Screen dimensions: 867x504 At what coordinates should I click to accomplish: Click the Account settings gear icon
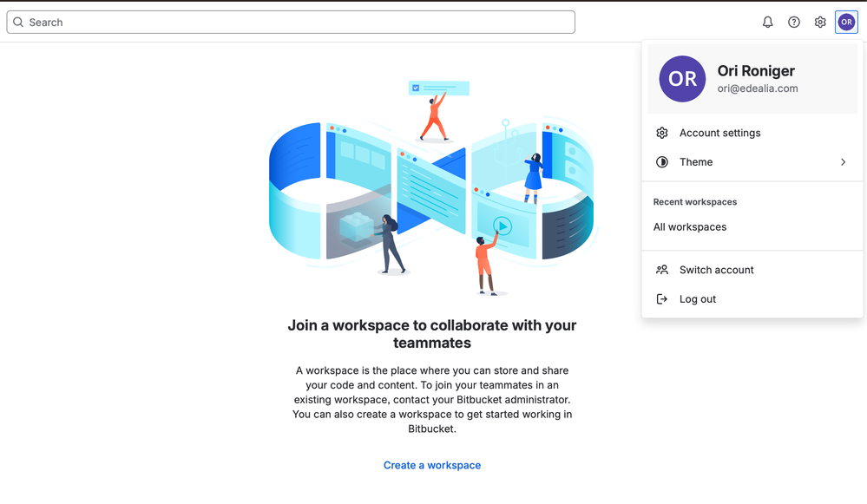point(662,133)
